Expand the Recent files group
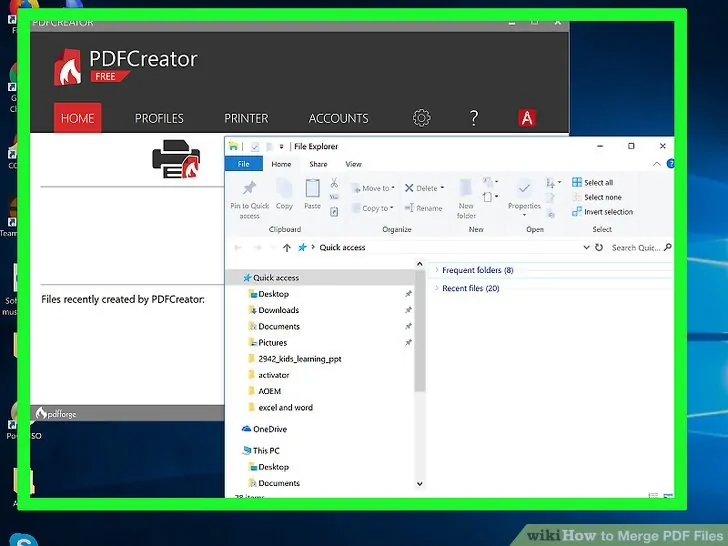 pos(436,288)
